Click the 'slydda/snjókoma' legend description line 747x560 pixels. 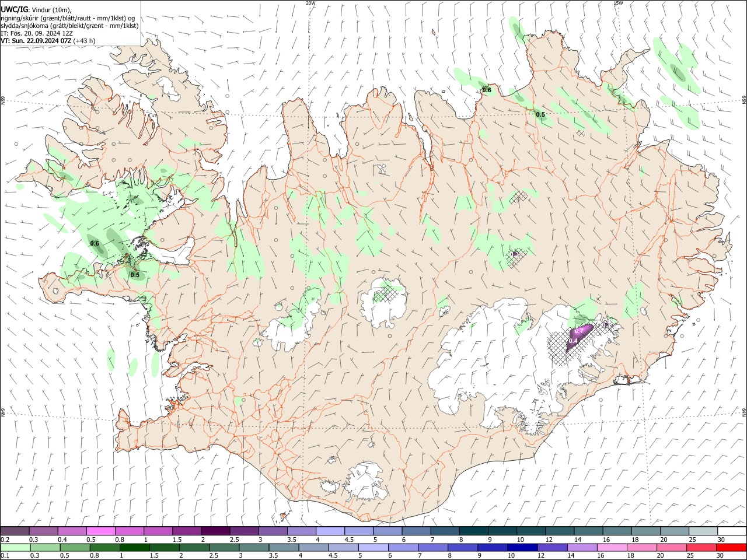click(x=69, y=26)
